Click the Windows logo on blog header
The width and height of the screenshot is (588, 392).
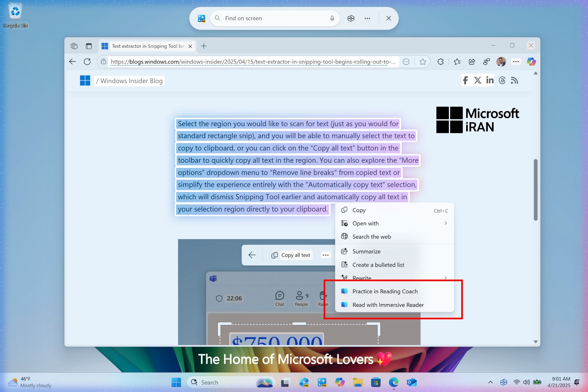(x=85, y=81)
